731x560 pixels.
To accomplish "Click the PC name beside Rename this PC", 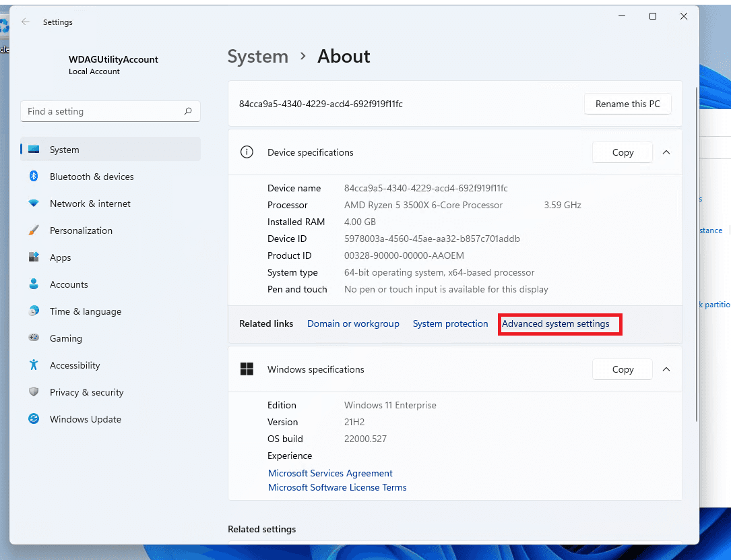I will 321,104.
